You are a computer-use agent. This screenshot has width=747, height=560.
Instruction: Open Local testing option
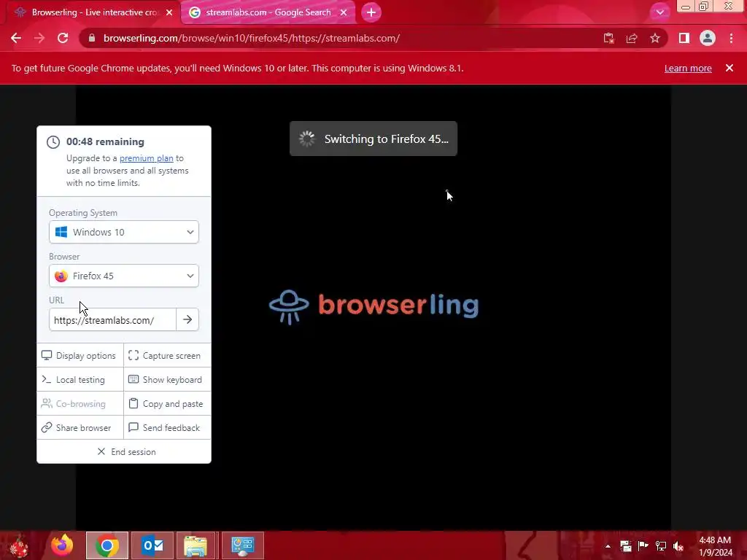(x=80, y=379)
